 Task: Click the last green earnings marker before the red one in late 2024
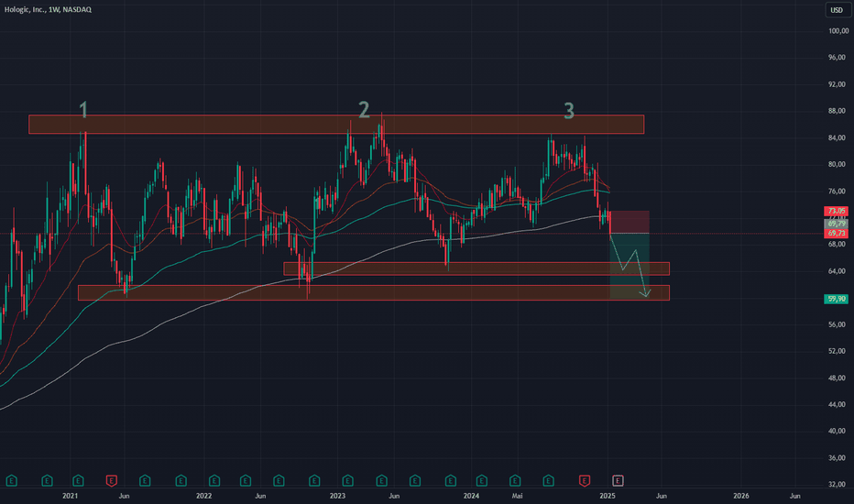tap(549, 480)
